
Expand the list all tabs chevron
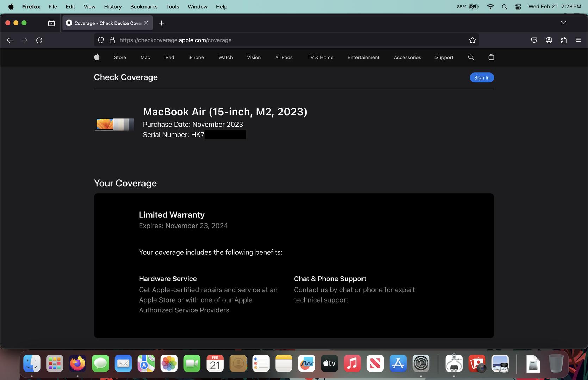coord(563,23)
